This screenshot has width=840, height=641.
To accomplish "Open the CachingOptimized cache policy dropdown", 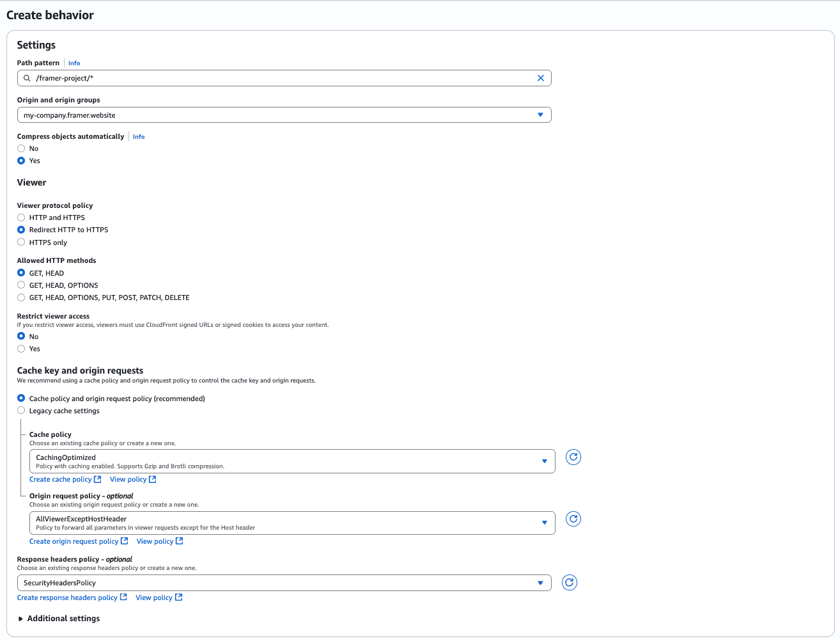I will coord(292,461).
